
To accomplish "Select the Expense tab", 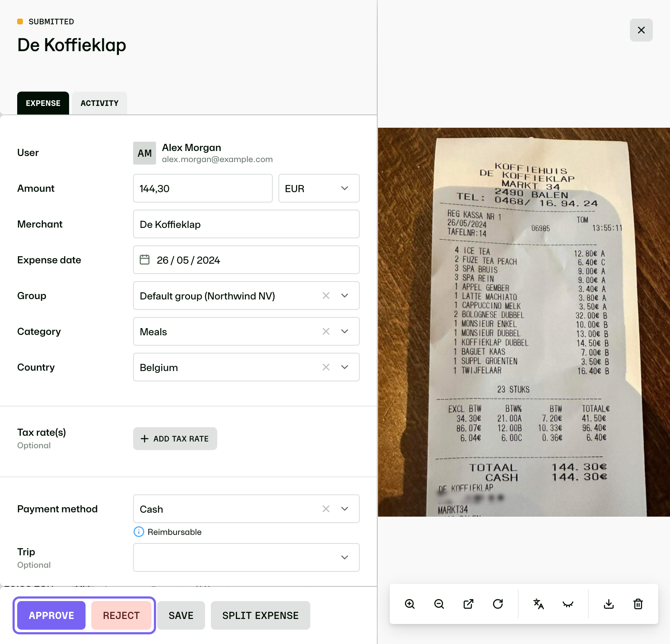I will 43,103.
